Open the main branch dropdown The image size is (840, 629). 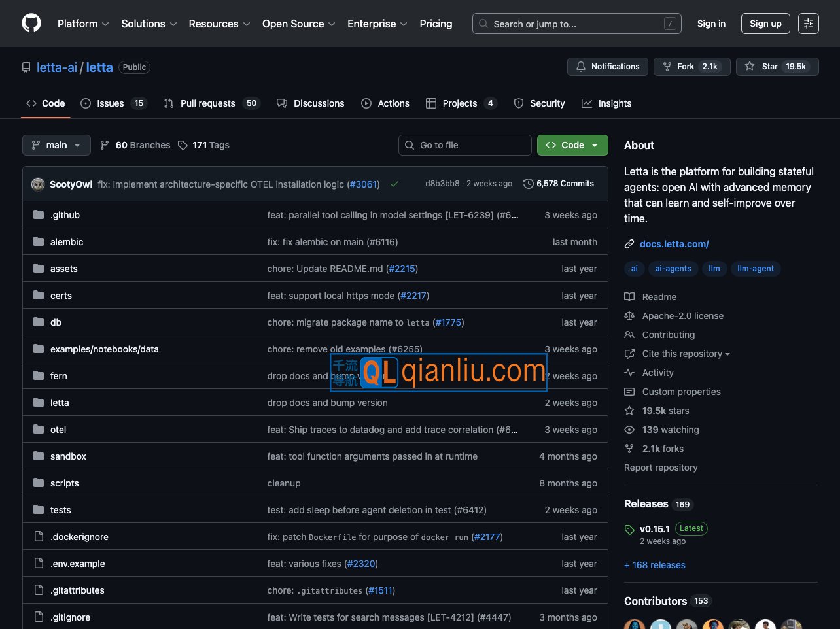(56, 145)
